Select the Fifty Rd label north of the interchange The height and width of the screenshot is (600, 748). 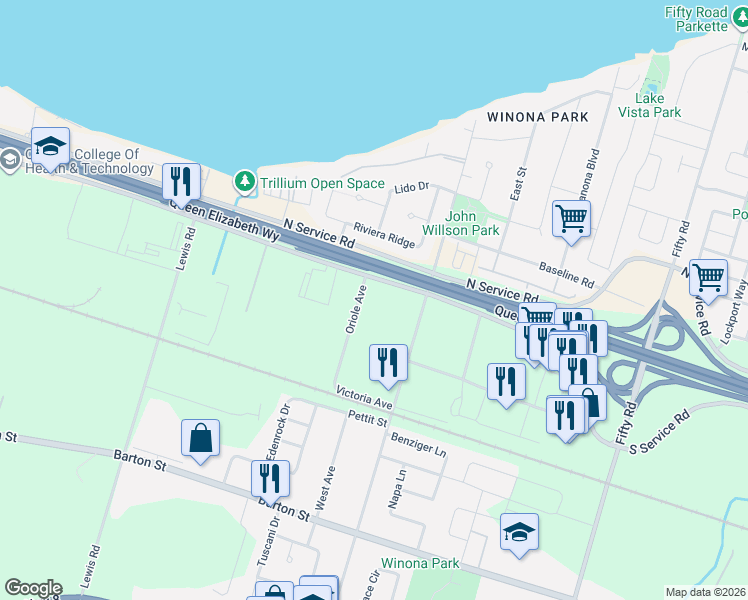click(681, 239)
